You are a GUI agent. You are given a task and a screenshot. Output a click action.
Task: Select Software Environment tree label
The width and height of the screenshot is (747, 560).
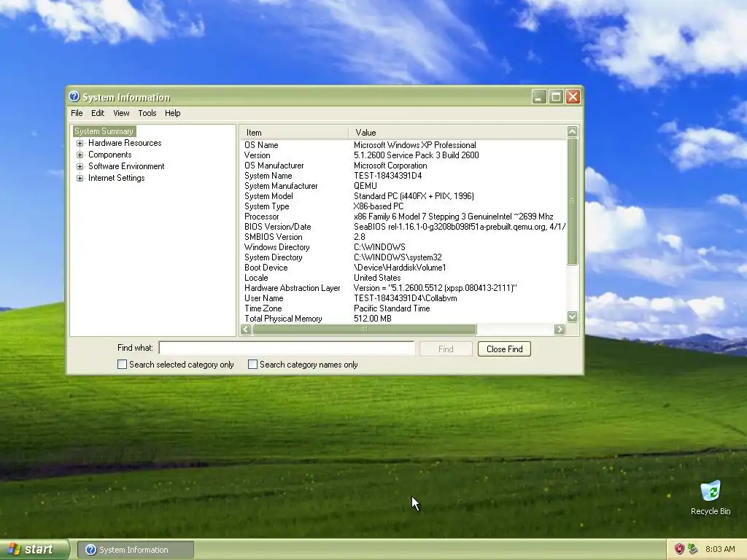126,166
